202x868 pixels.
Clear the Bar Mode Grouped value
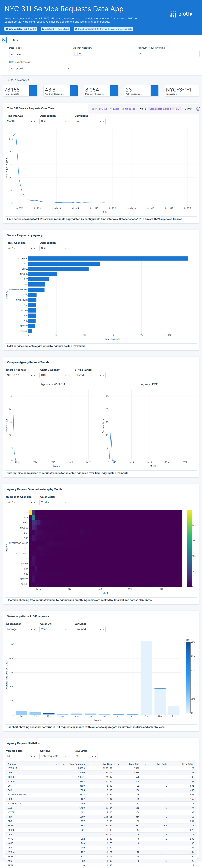click(x=100, y=629)
